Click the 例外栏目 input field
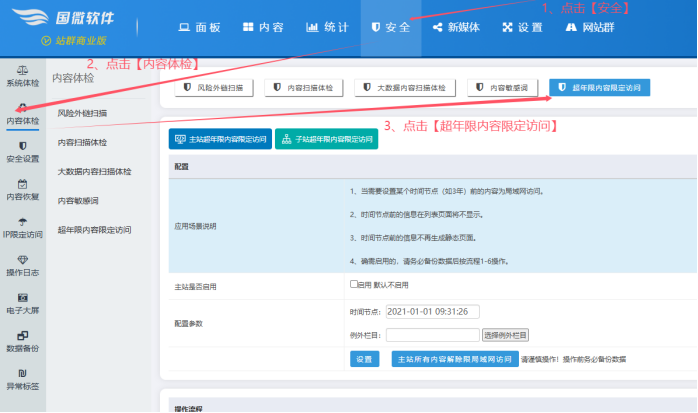The width and height of the screenshot is (698, 413). tap(432, 334)
